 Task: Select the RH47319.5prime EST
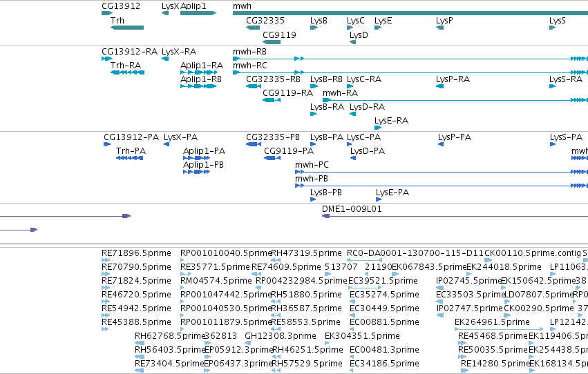click(x=275, y=260)
